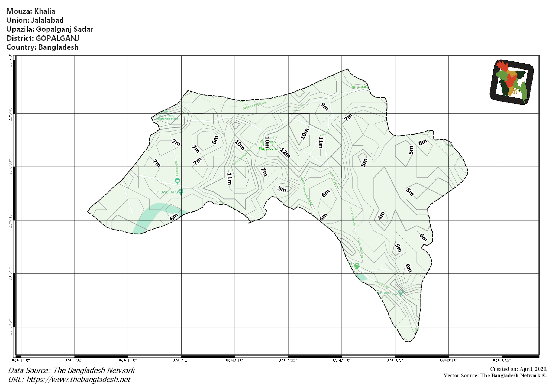Select the Upazila: Gopalganj Sadar label
This screenshot has height=392, width=555.
[x=50, y=29]
